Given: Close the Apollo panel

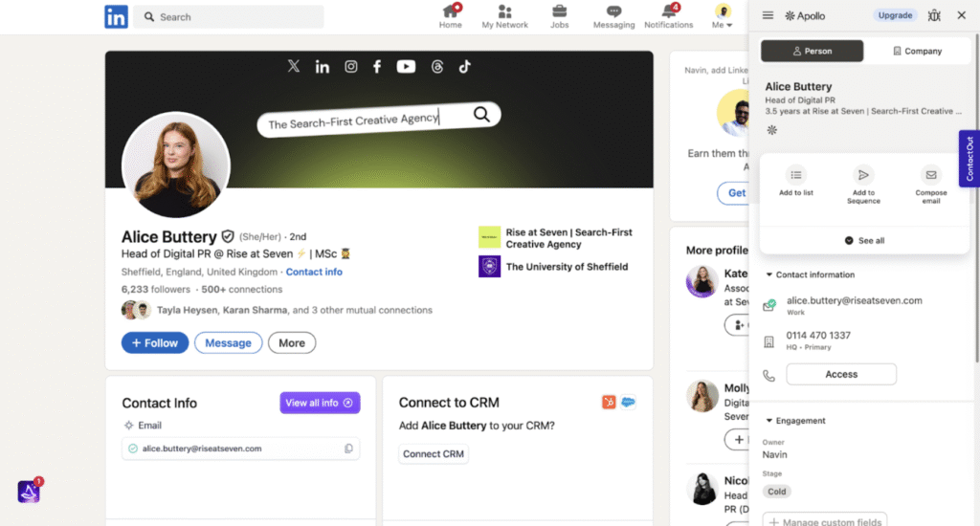Looking at the screenshot, I should click(961, 15).
